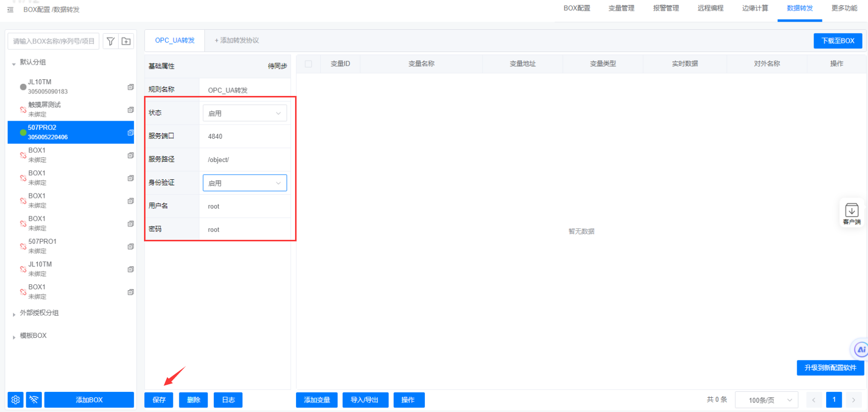Click the 添加变量 button
The height and width of the screenshot is (412, 868).
point(317,400)
